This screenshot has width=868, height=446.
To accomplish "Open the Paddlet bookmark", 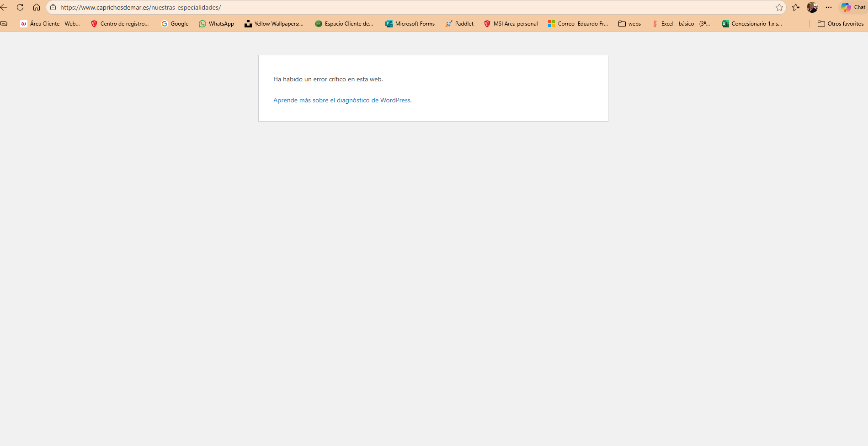I will [459, 24].
